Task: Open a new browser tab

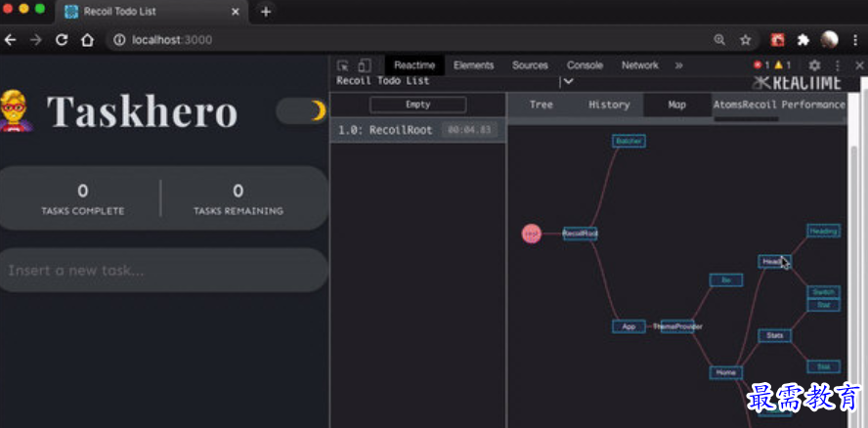Action: 266,12
